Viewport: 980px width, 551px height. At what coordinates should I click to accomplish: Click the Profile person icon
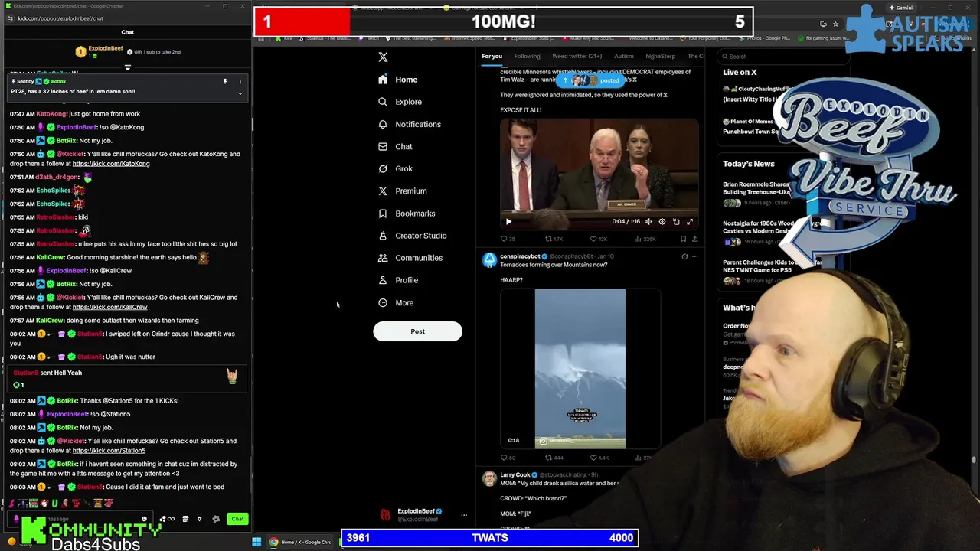(383, 280)
